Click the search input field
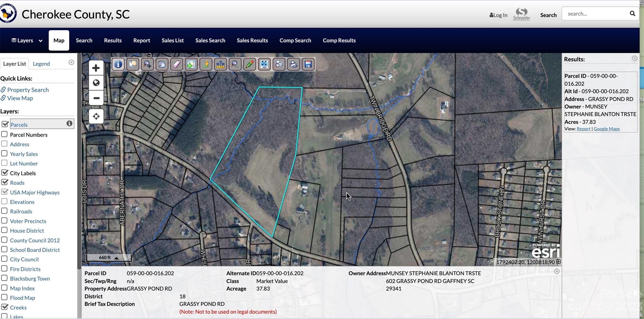This screenshot has height=319, width=644. pos(595,14)
